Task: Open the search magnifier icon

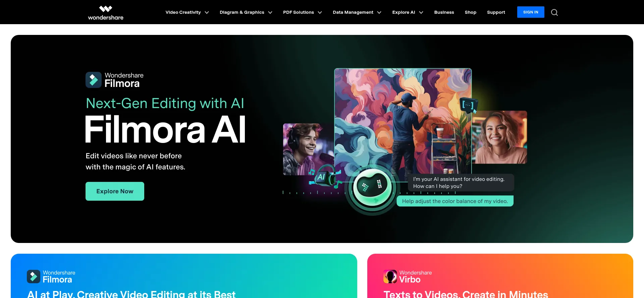Action: tap(554, 12)
